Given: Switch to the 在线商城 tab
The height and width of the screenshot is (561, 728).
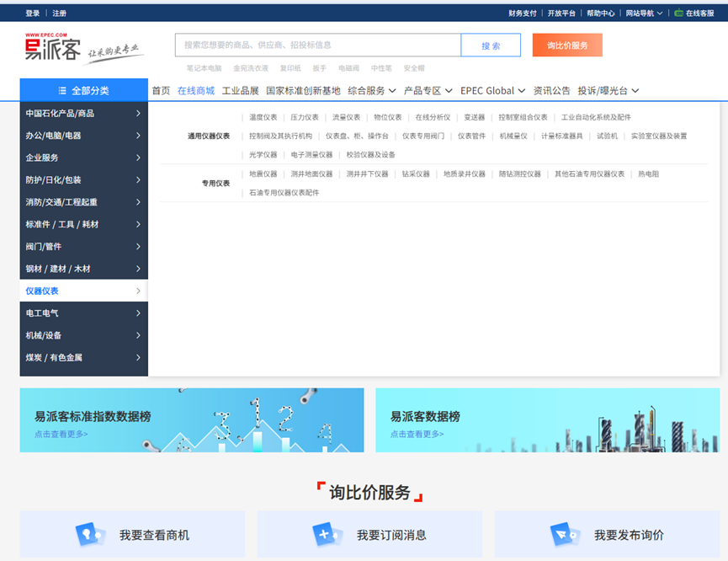Looking at the screenshot, I should 195,91.
